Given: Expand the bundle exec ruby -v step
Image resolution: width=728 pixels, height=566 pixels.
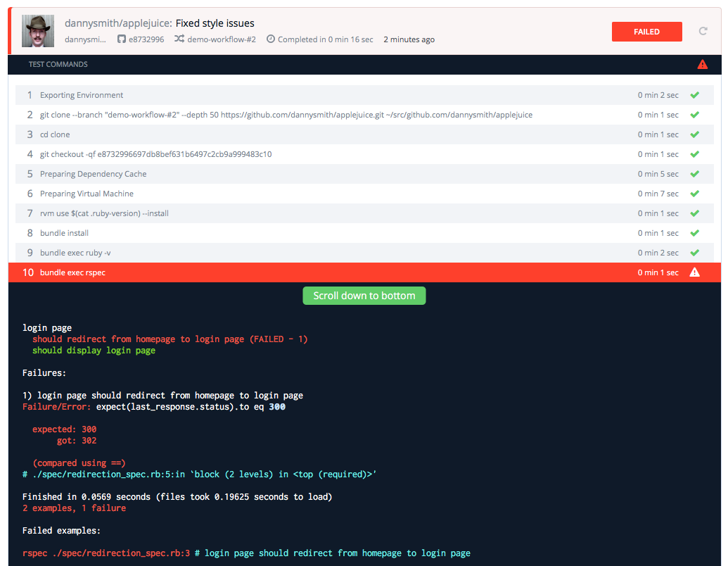Looking at the screenshot, I should click(x=364, y=253).
